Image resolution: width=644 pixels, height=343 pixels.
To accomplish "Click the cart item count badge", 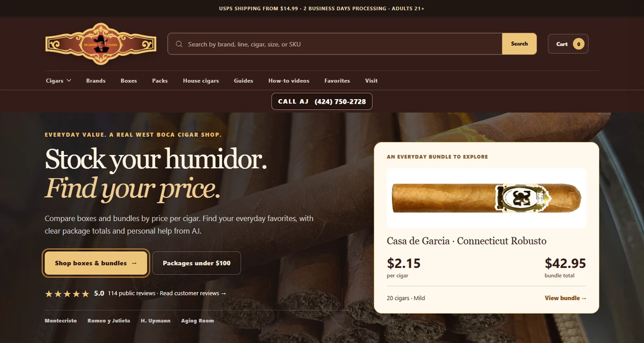I will click(579, 44).
